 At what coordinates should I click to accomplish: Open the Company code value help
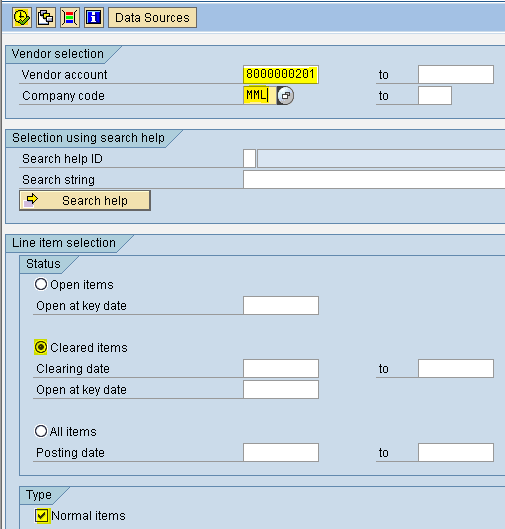tap(285, 95)
